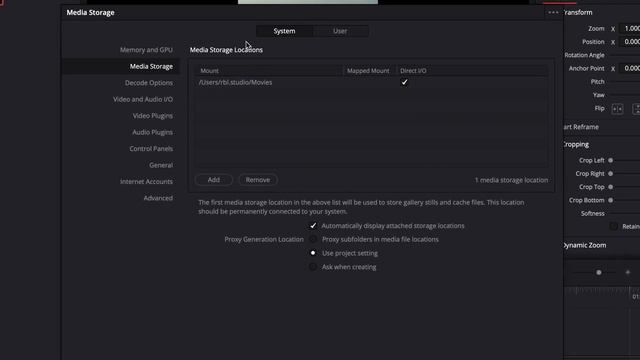
Task: Select Use project setting radio option
Action: click(x=313, y=253)
